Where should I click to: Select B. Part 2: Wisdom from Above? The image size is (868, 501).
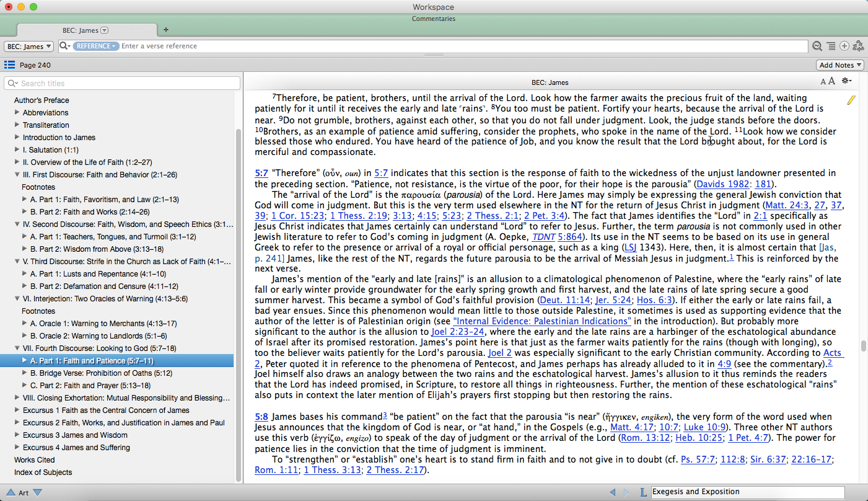point(97,249)
